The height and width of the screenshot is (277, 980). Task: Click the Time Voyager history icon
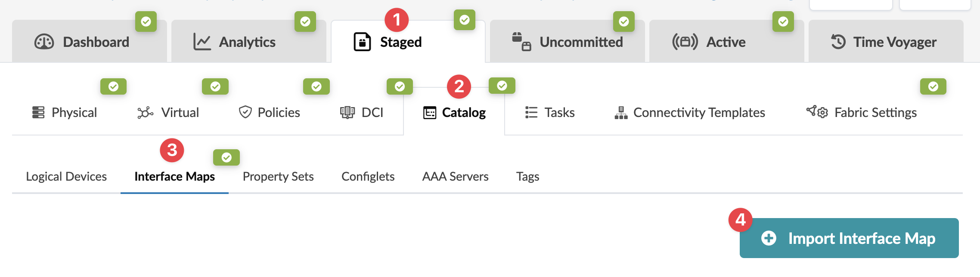[838, 42]
